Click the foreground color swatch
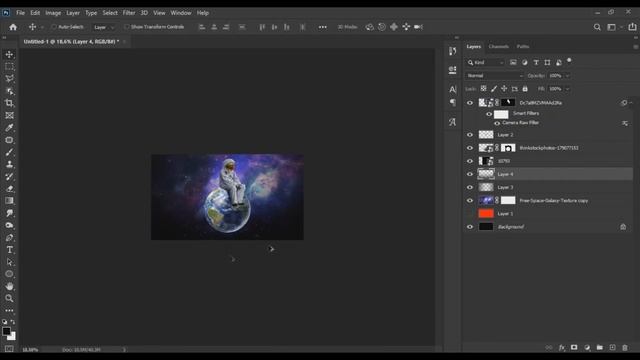This screenshot has width=640, height=360. tap(6, 331)
